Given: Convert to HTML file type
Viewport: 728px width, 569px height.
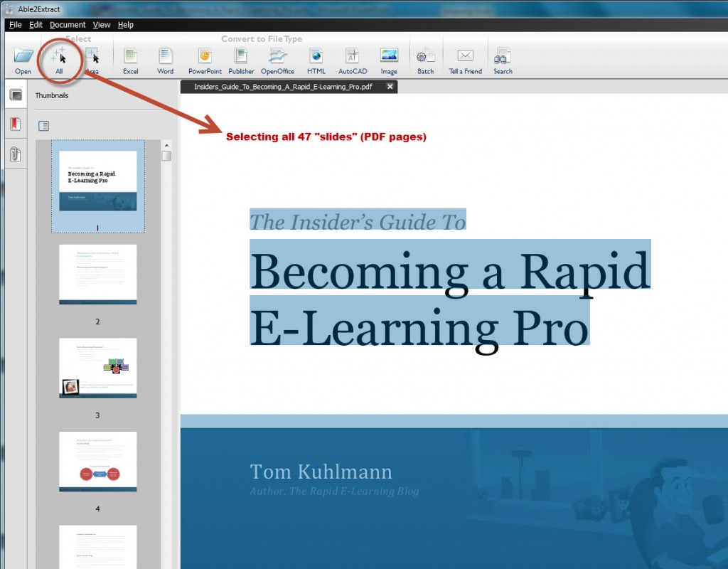Looking at the screenshot, I should point(316,61).
